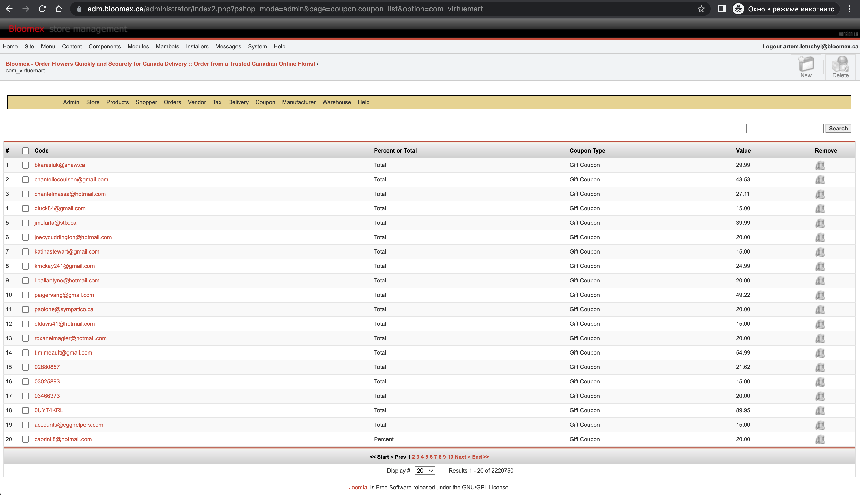The width and height of the screenshot is (860, 504).
Task: Remove coupon kmckay241@gmail.com via trash icon
Action: click(820, 266)
